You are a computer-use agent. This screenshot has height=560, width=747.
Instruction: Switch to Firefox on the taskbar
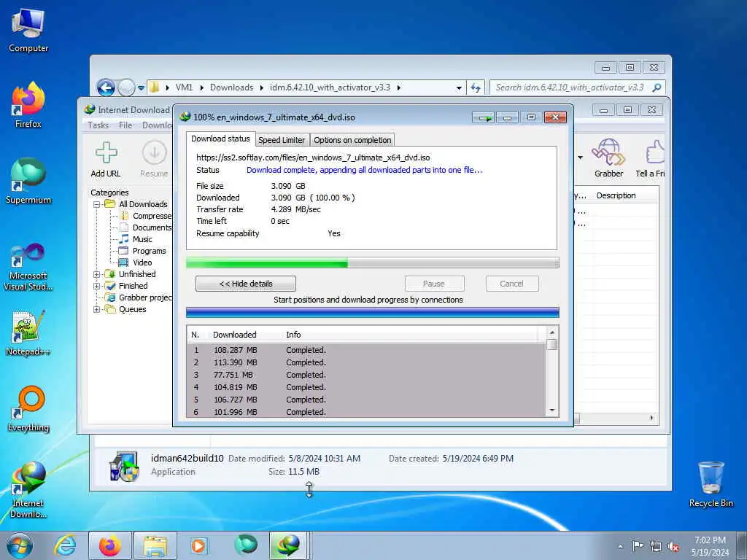point(110,545)
